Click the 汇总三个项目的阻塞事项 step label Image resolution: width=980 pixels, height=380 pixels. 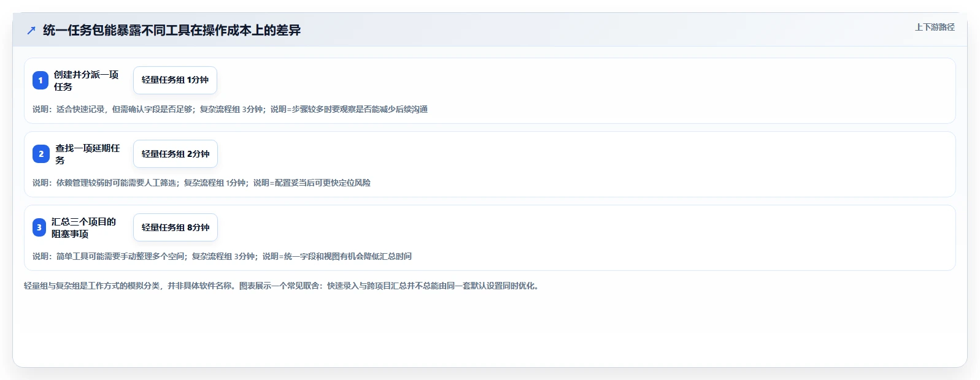(x=83, y=227)
